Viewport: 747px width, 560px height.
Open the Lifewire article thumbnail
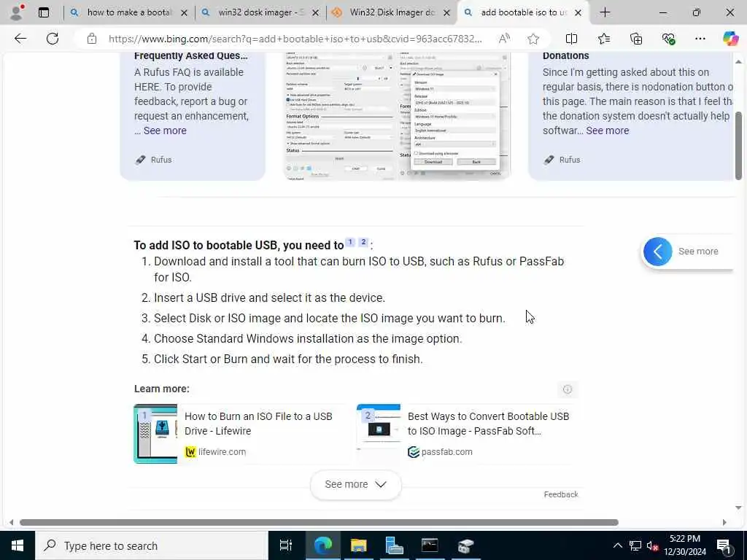pyautogui.click(x=155, y=434)
